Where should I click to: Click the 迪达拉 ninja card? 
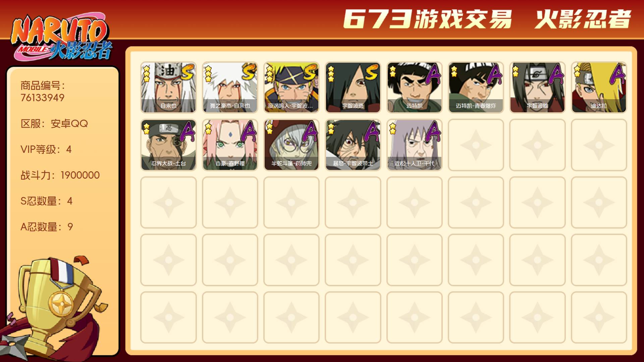click(599, 87)
